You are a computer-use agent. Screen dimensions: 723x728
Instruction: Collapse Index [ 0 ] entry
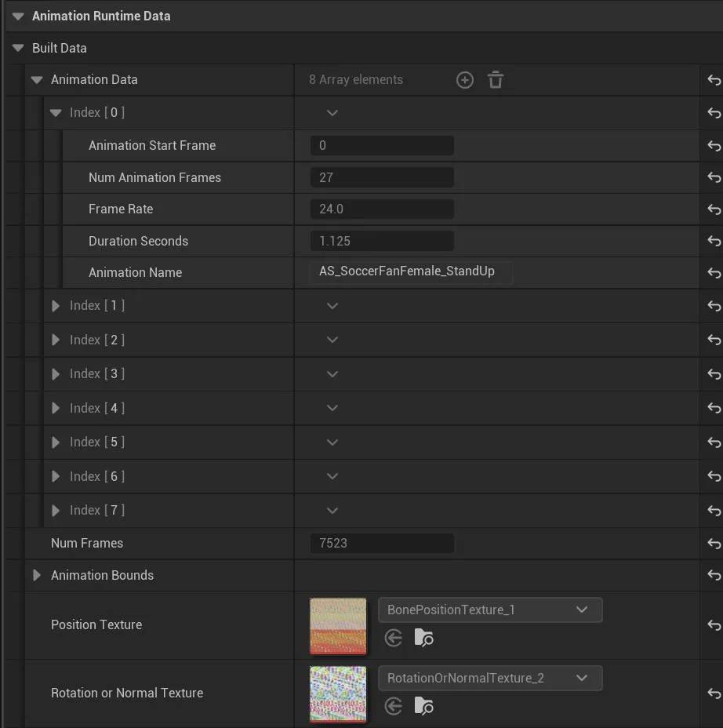55,112
